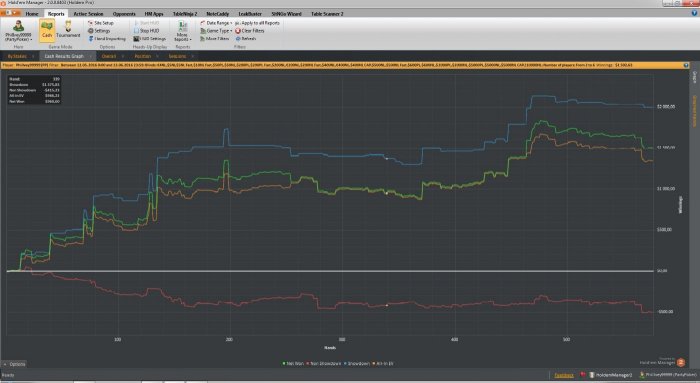The width and height of the screenshot is (700, 383).
Task: Switch to Cash Results Graph tab
Action: (x=64, y=56)
